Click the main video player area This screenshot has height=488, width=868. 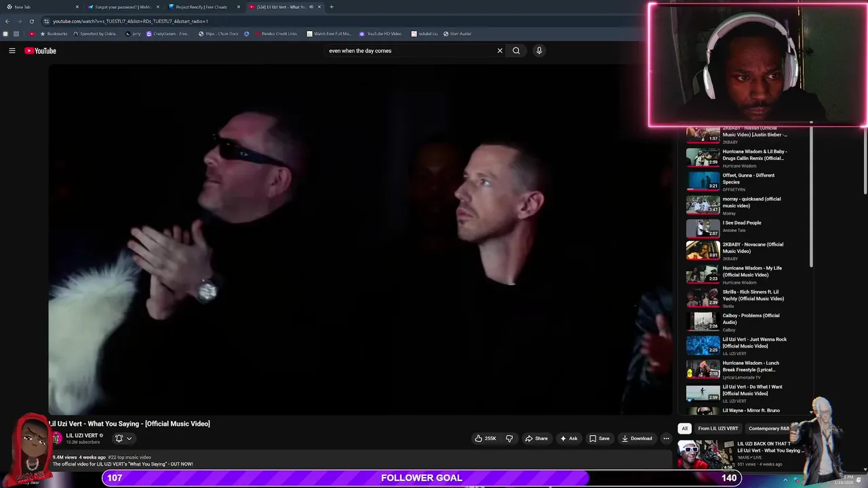coord(359,239)
